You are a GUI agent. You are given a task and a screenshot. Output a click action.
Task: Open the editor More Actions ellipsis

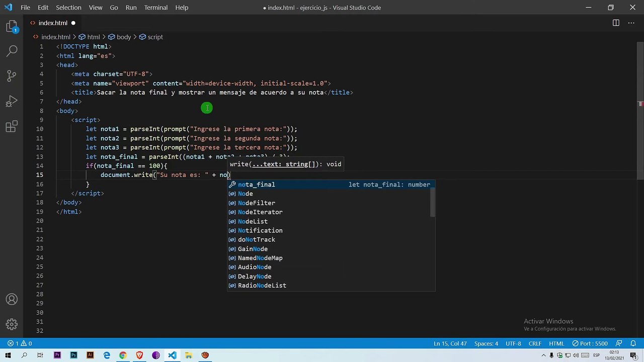tap(631, 23)
